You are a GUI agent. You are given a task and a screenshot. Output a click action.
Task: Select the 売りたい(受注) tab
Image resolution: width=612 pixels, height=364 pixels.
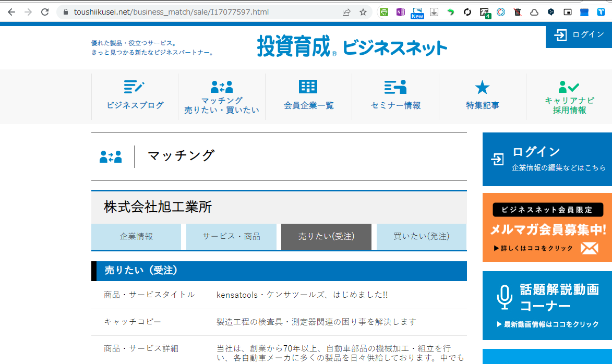click(x=326, y=236)
